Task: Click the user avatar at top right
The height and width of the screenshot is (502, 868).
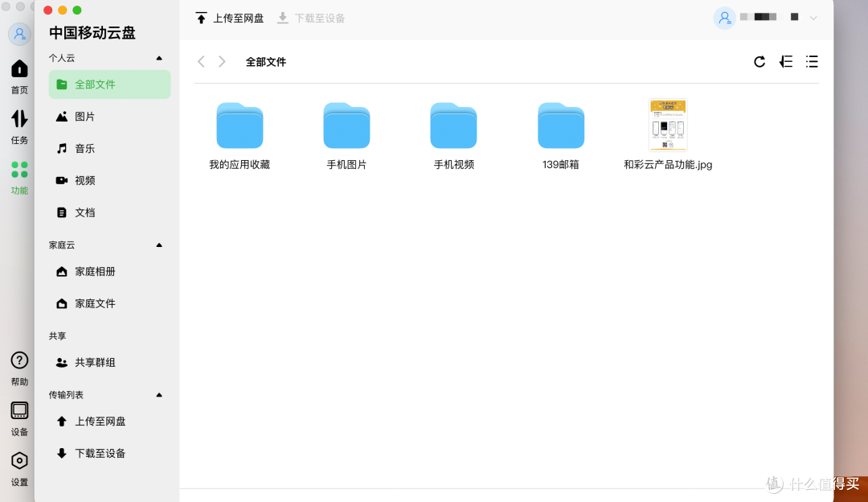Action: click(x=724, y=18)
